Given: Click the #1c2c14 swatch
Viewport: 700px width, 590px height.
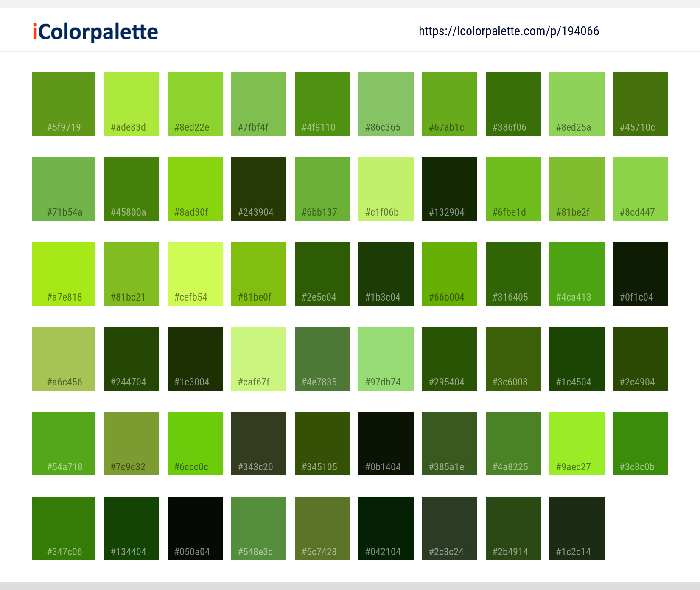Looking at the screenshot, I should (577, 528).
